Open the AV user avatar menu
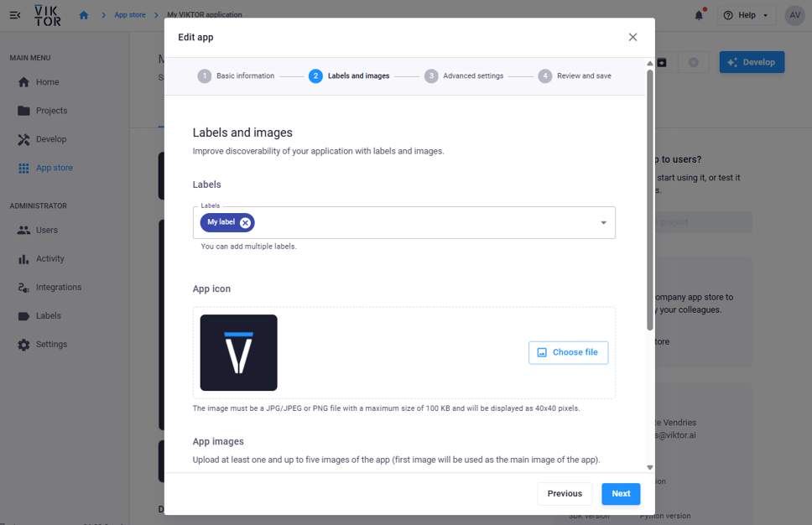This screenshot has height=525, width=812. click(794, 15)
